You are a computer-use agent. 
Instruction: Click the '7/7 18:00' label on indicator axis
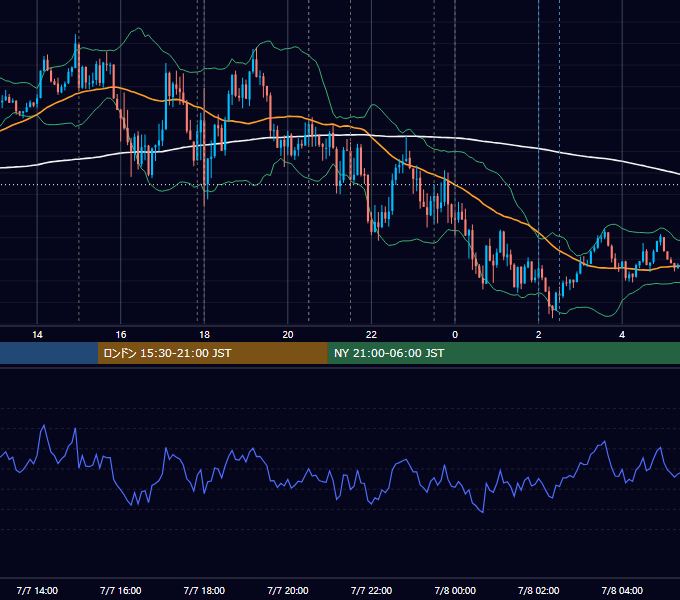coord(204,590)
